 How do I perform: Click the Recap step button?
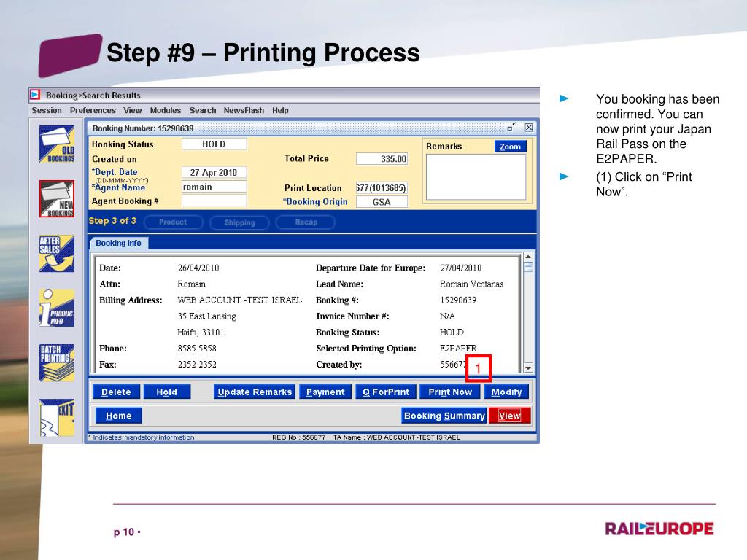pyautogui.click(x=306, y=222)
